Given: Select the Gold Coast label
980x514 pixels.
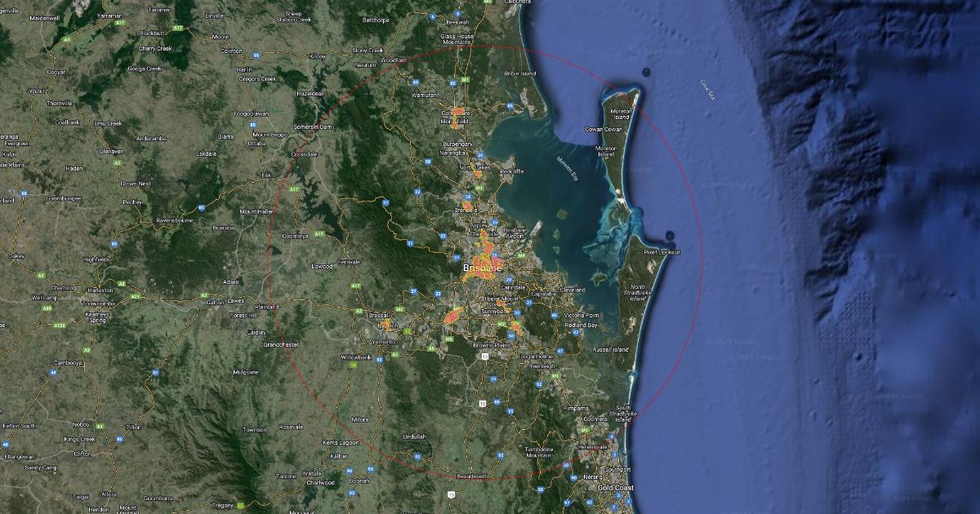Looking at the screenshot, I should 617,487.
